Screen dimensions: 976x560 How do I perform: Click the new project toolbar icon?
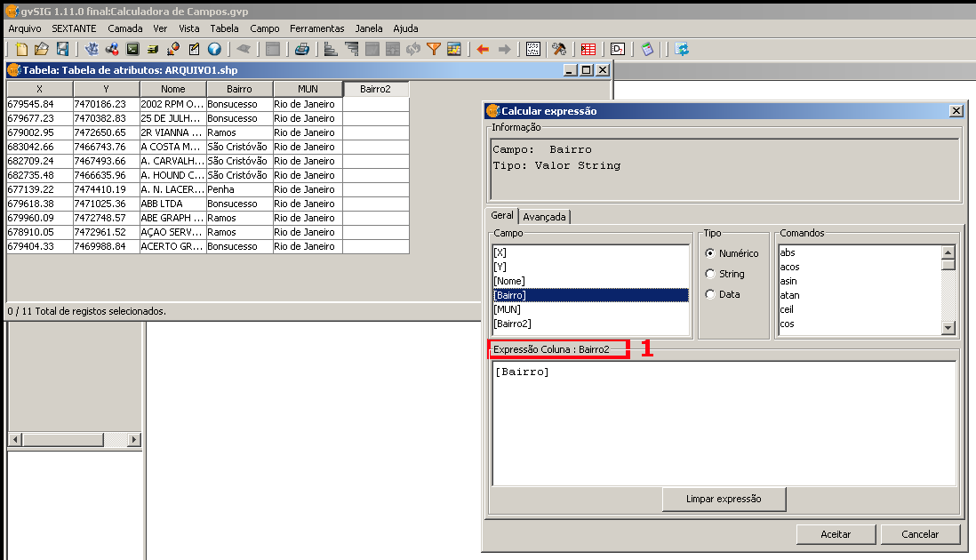tap(22, 49)
